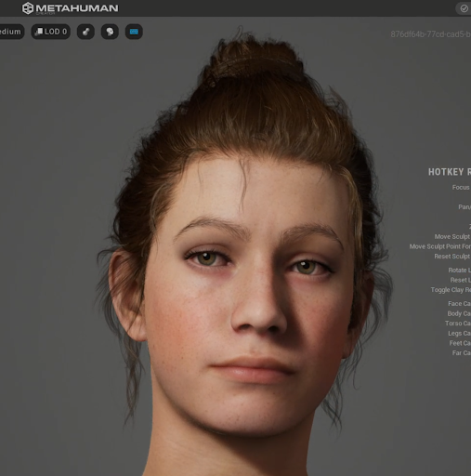471x476 pixels.
Task: Click the Face Ca camera hotkey entry
Action: pos(459,304)
